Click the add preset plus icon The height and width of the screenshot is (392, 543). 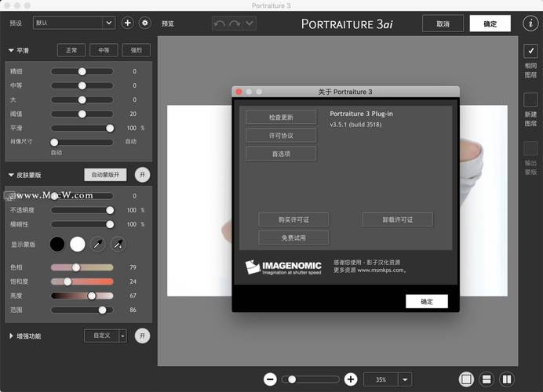pos(128,24)
